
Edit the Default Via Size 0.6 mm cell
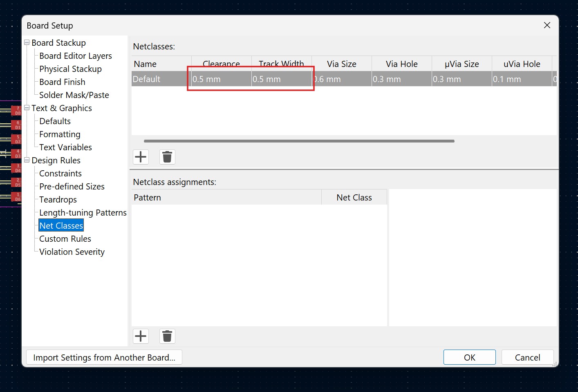tap(342, 79)
